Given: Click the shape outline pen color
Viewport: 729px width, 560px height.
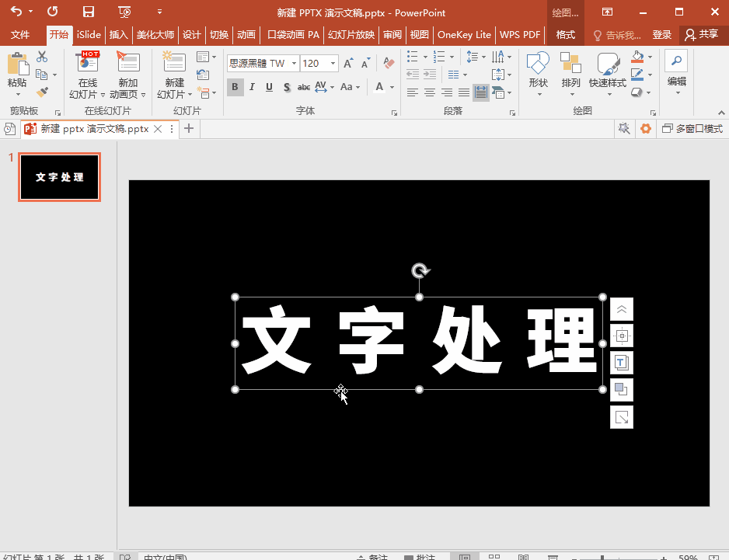Looking at the screenshot, I should pos(637,75).
